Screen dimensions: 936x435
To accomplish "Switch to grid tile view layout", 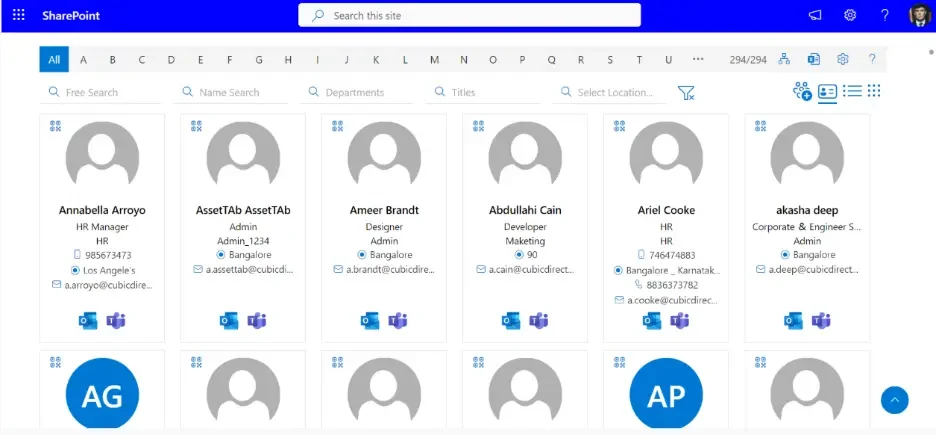I will (874, 91).
